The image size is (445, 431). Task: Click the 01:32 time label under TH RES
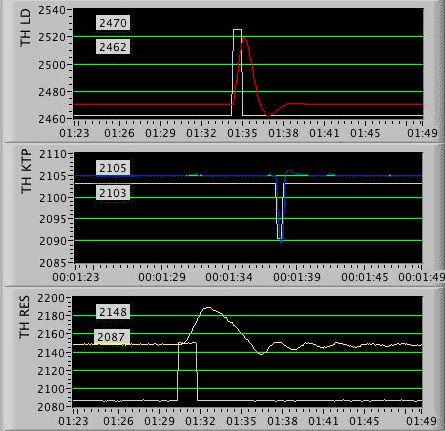pos(200,421)
